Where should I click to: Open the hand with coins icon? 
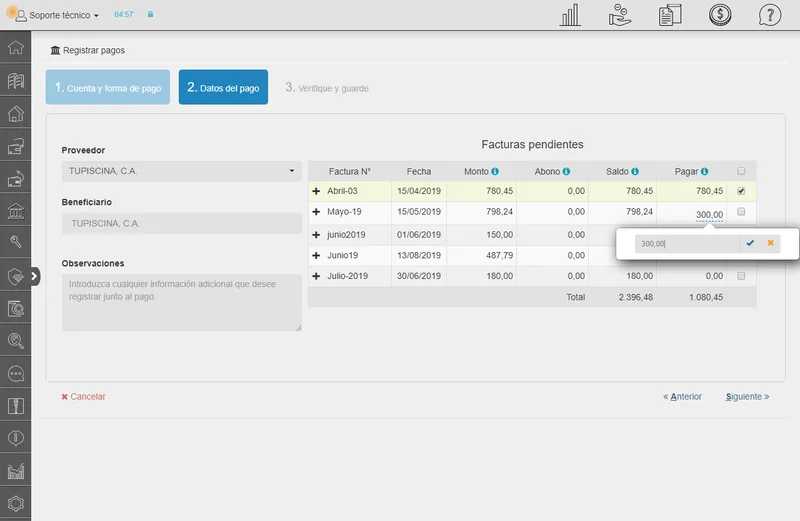click(x=620, y=15)
